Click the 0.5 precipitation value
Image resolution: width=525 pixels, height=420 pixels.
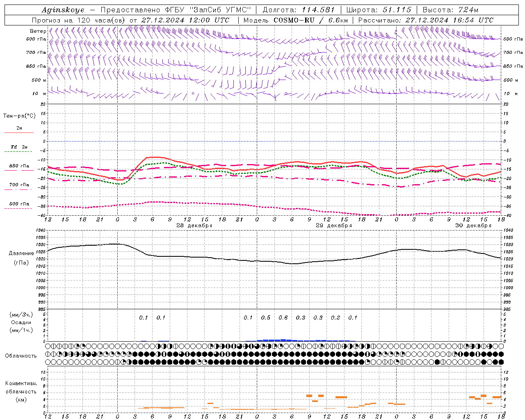click(x=266, y=318)
